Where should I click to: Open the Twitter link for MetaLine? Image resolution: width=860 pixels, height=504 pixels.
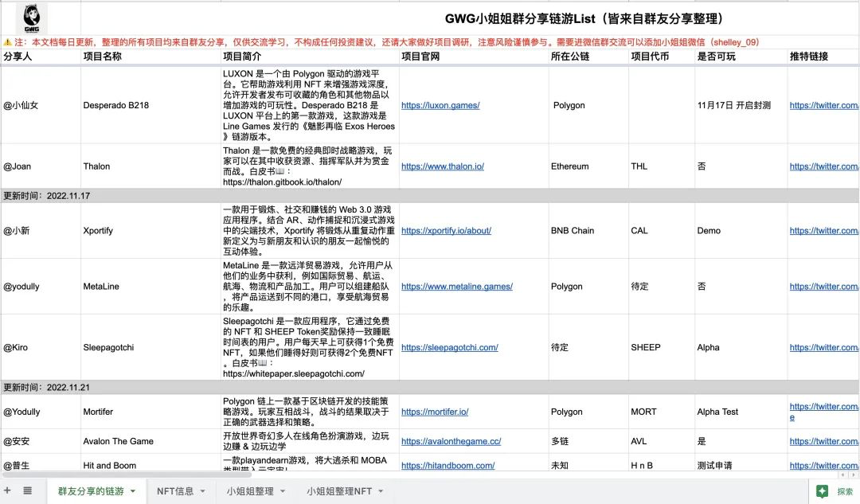pos(824,287)
